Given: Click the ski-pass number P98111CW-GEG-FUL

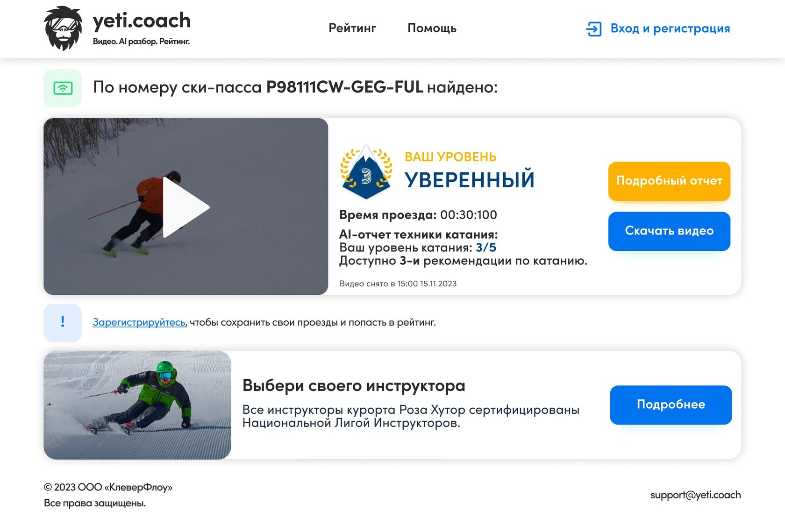Looking at the screenshot, I should coord(344,87).
